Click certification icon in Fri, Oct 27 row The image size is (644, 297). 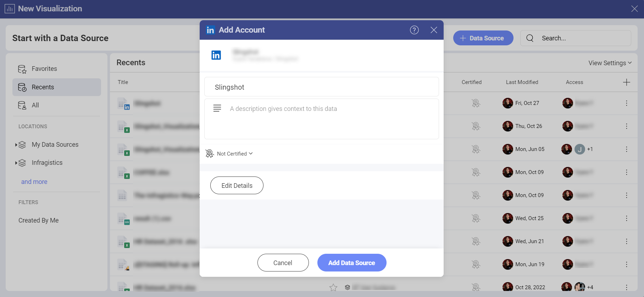(476, 103)
